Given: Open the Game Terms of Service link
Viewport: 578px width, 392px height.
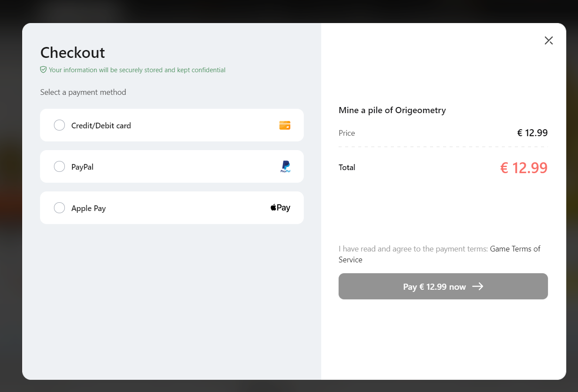Looking at the screenshot, I should click(x=440, y=254).
